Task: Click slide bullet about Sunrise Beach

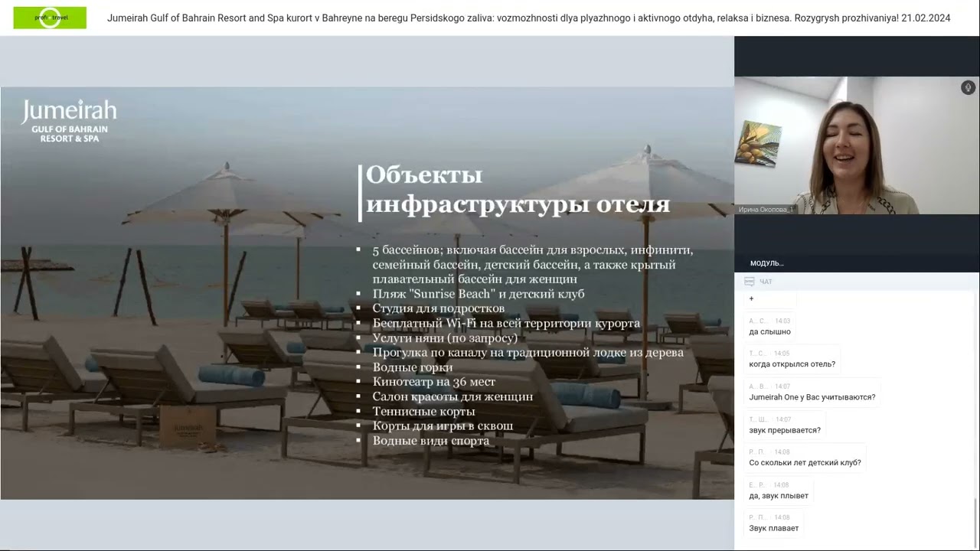Action: tap(479, 294)
